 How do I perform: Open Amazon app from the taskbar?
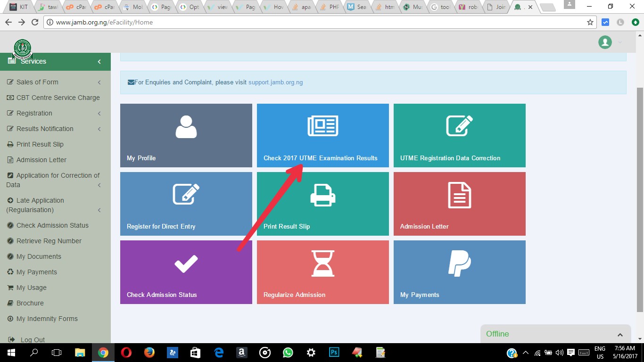(241, 353)
